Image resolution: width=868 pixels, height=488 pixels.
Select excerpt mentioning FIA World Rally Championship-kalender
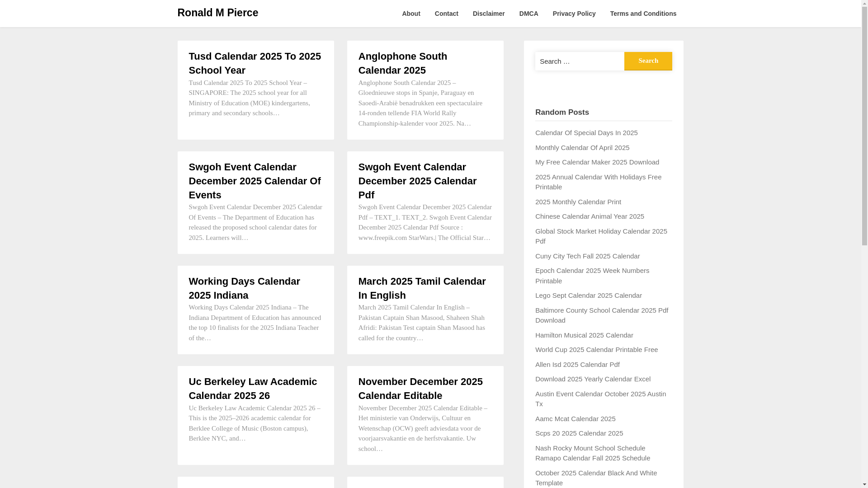click(x=420, y=103)
